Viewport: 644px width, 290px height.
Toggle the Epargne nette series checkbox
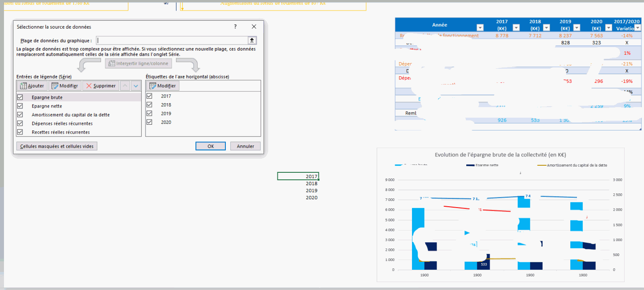tap(19, 106)
